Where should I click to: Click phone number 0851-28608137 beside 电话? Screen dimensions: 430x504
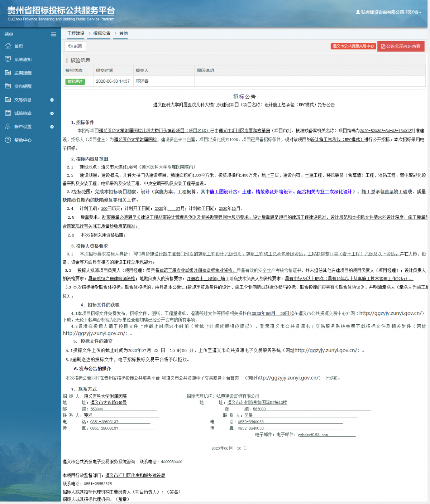click(104, 422)
